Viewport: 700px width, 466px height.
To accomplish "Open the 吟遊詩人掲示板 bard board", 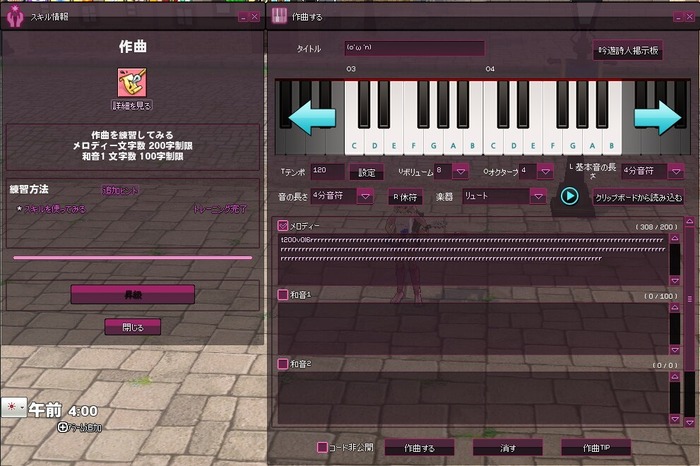I will pos(628,50).
